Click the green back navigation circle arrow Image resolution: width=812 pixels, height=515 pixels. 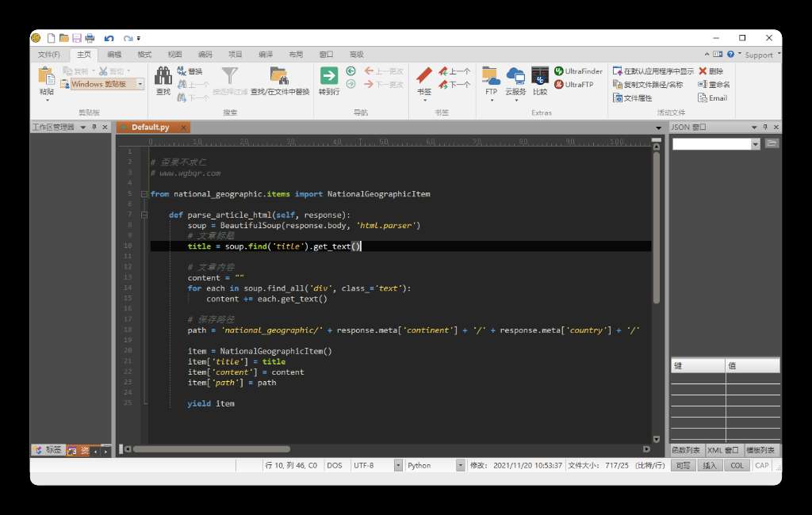coord(350,71)
